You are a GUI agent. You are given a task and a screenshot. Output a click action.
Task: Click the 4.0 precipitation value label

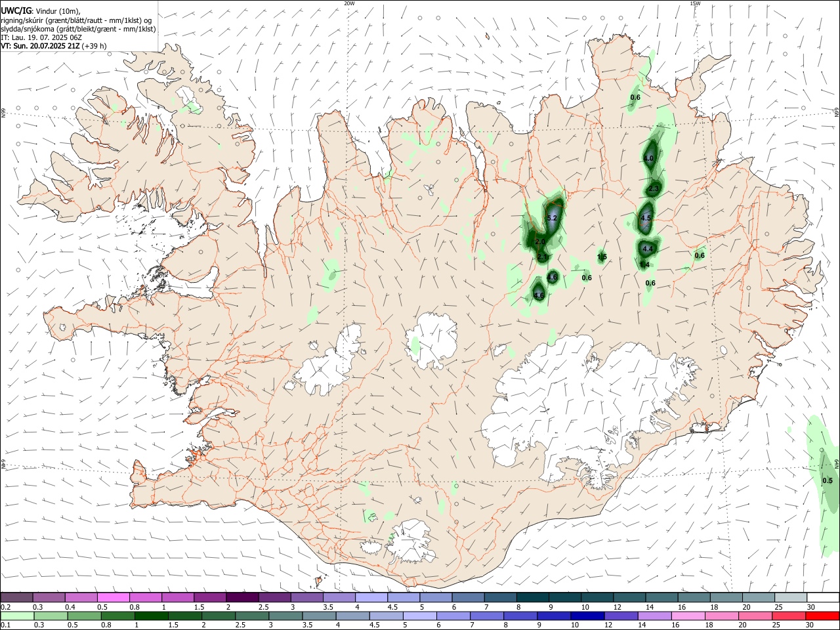pyautogui.click(x=648, y=159)
